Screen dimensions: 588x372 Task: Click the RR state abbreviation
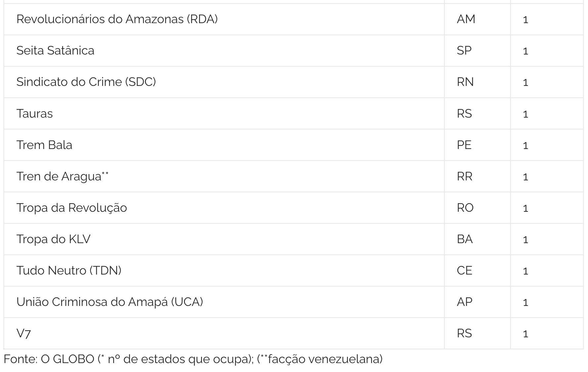pyautogui.click(x=464, y=176)
